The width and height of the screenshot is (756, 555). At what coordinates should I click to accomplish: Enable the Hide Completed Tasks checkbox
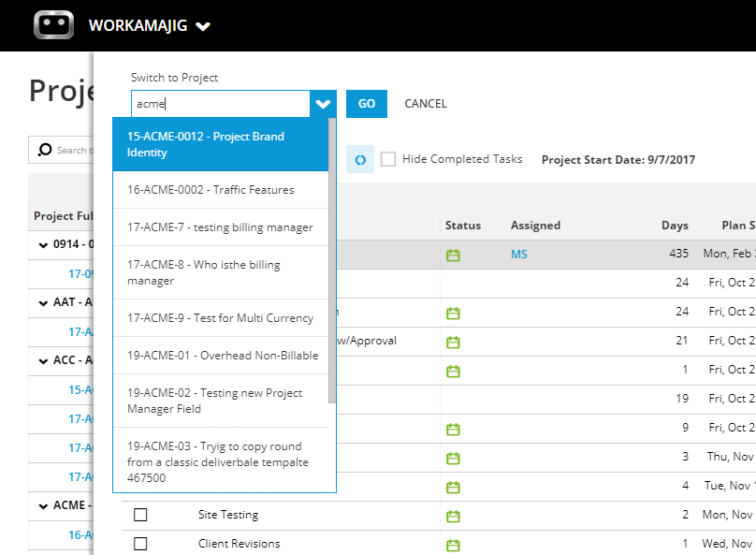click(388, 159)
